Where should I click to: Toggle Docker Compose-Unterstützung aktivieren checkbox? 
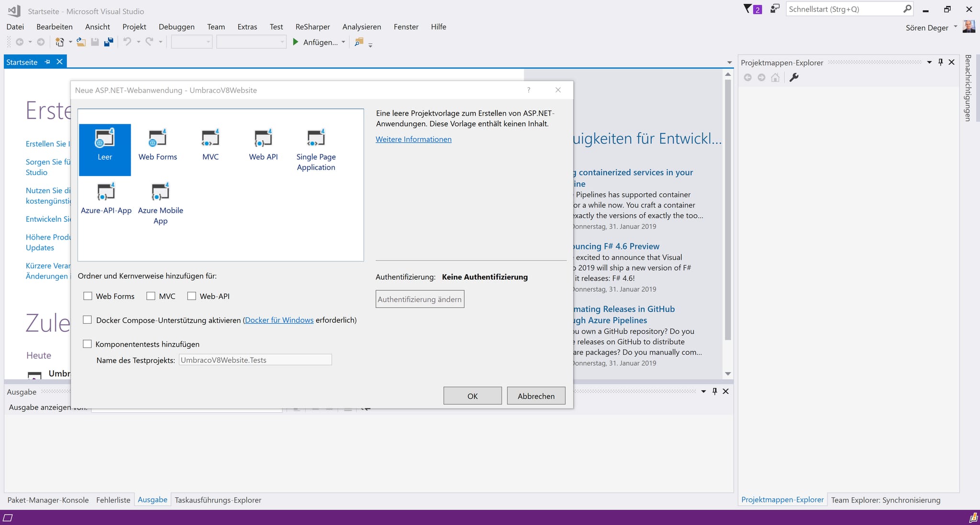(87, 319)
